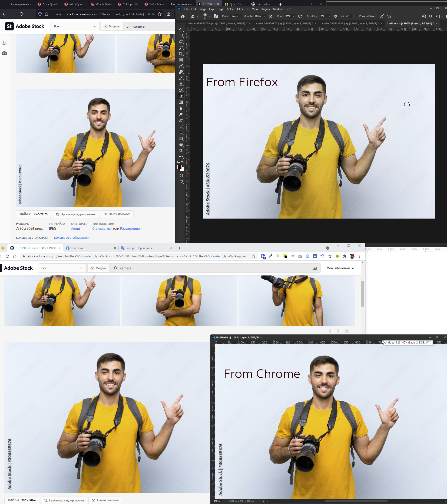Select the Rectangle shape tool
This screenshot has width=447, height=504.
[x=181, y=139]
